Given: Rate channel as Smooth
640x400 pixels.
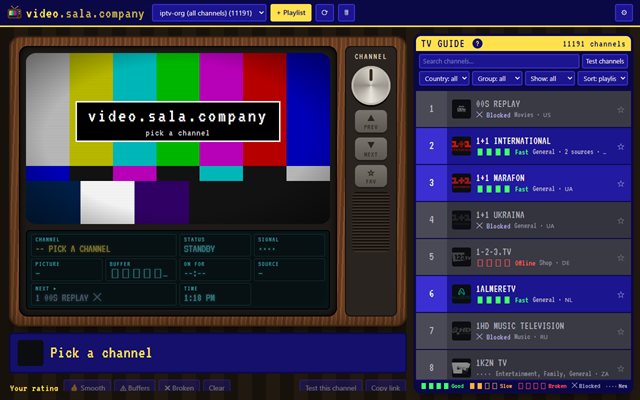Looking at the screenshot, I should coord(88,388).
